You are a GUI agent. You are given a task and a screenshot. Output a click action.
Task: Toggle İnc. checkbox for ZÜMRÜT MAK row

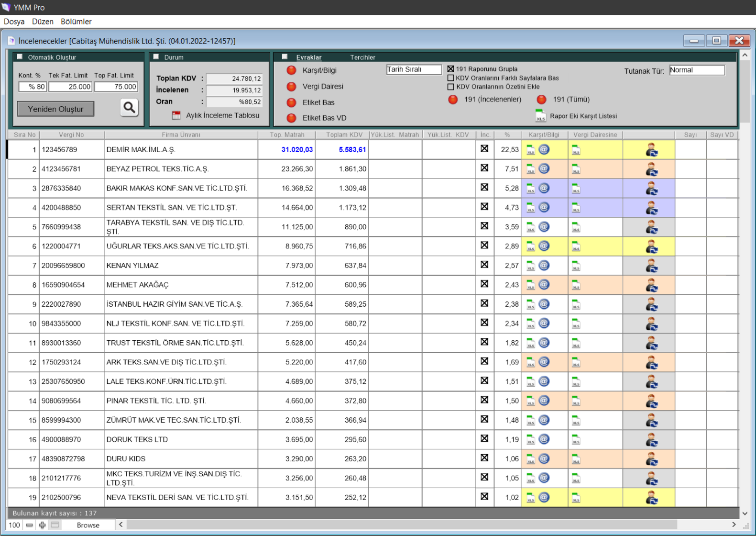tap(484, 419)
